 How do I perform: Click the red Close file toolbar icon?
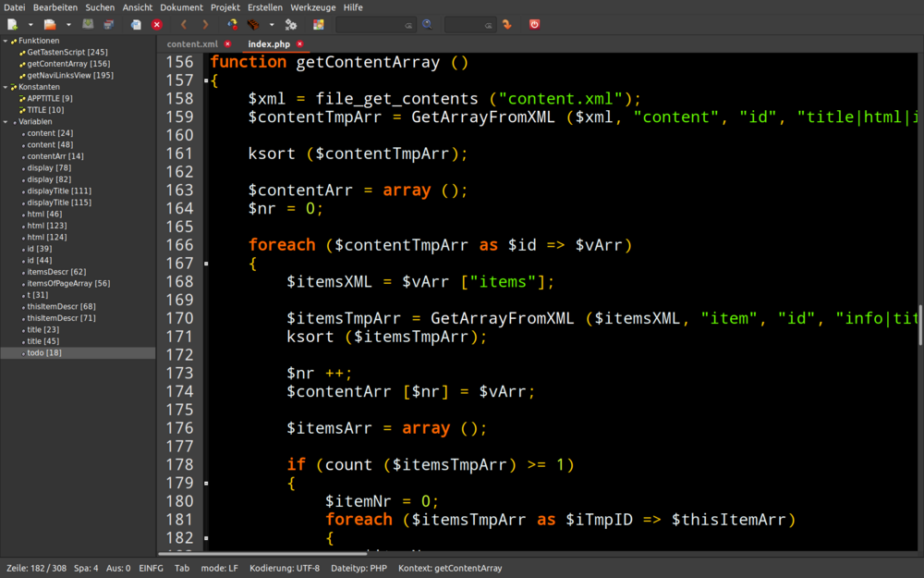[x=156, y=25]
